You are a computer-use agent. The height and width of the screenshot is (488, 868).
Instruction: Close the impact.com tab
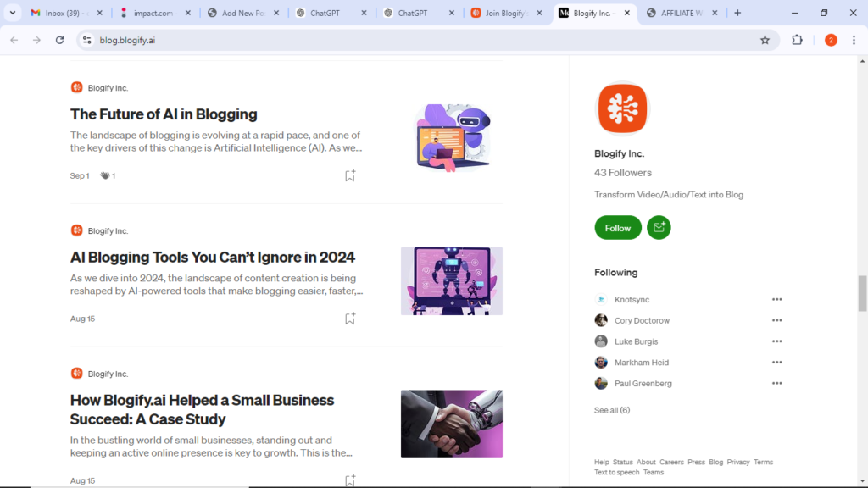pos(187,13)
